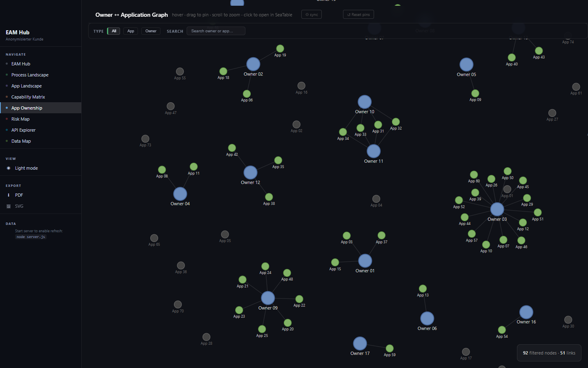Viewport: 588px width, 368px height.
Task: Select the Owner 01 node
Action: point(365,261)
